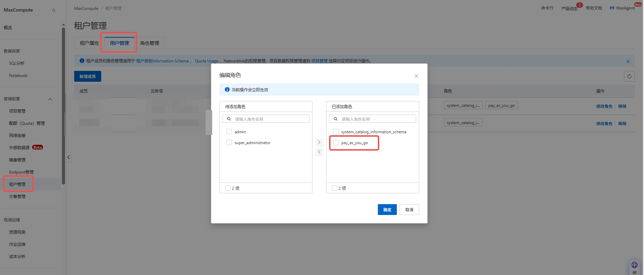Screen dimensions: 644x275
Task: Close the 编辑角色 dialog with X
Action: tap(416, 76)
